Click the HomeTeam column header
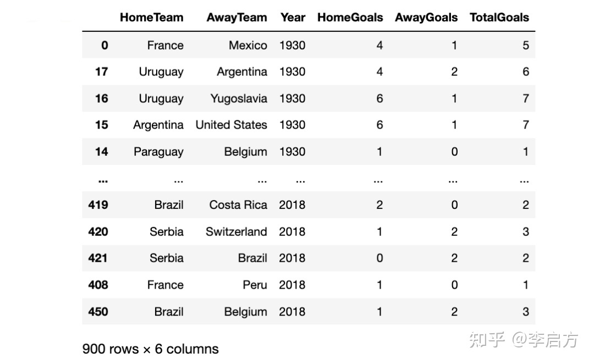The width and height of the screenshot is (594, 364). (x=152, y=18)
